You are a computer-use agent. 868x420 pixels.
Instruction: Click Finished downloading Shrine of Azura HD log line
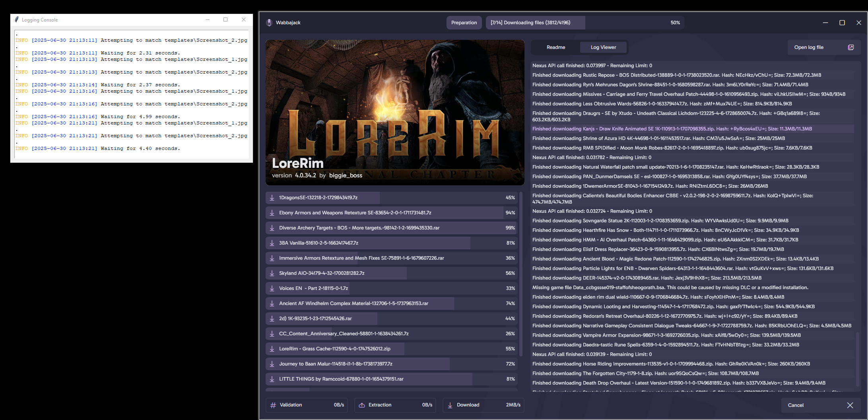[x=658, y=138]
